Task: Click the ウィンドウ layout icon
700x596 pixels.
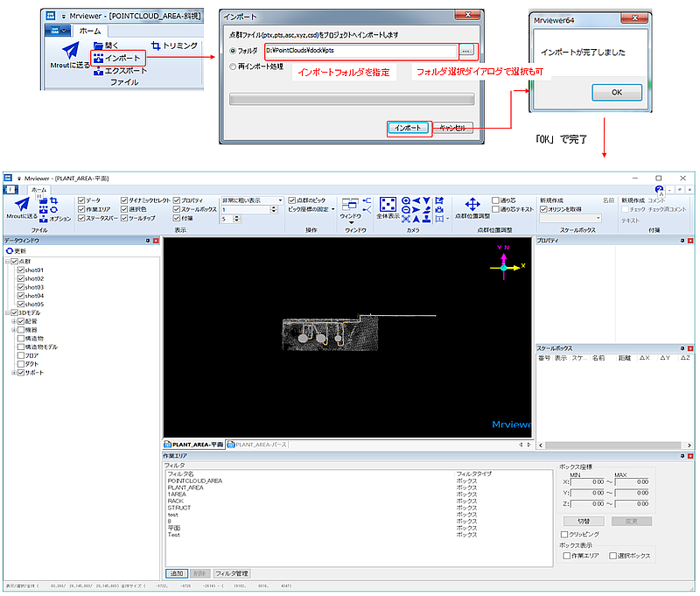Action: pos(350,205)
